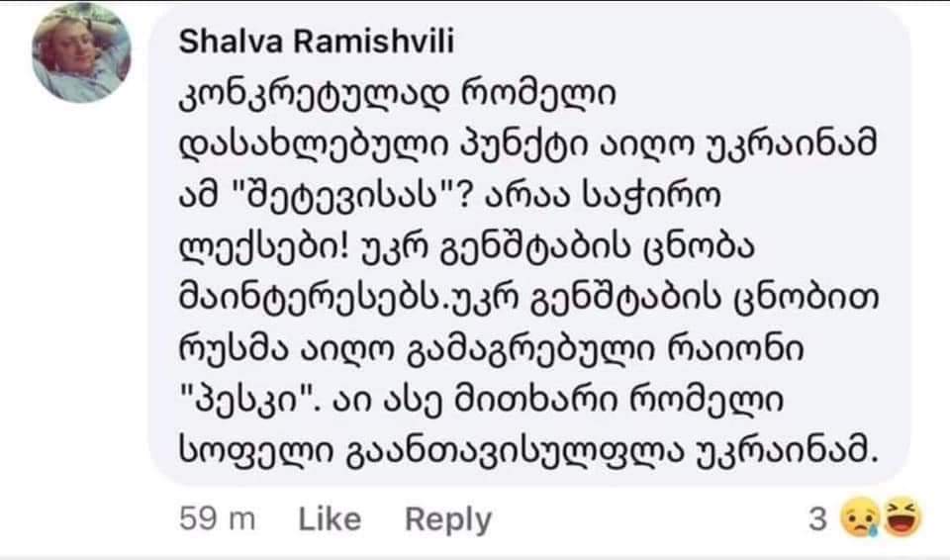Open the 59 m comment timestamp

click(220, 518)
